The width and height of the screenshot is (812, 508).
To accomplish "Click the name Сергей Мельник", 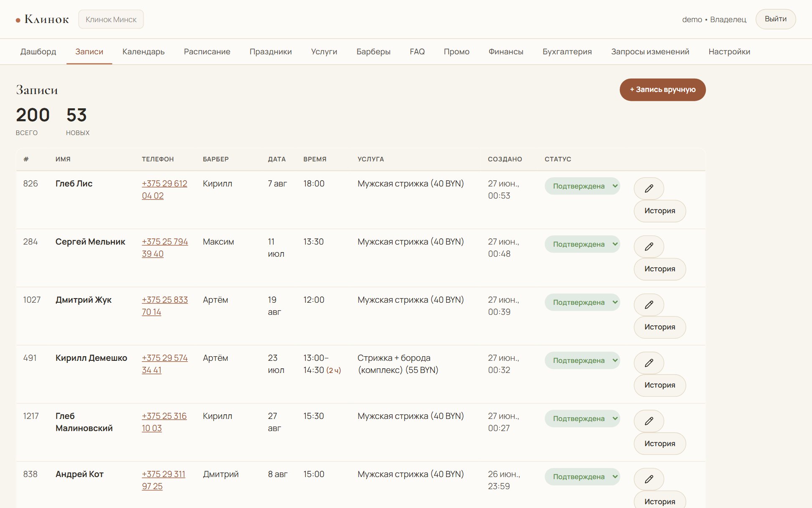I will pos(90,242).
